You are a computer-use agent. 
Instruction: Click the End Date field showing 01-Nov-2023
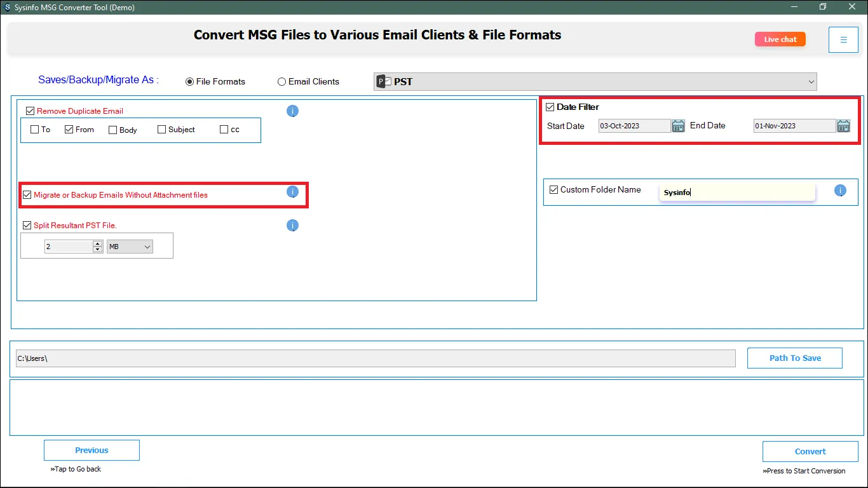coord(794,126)
